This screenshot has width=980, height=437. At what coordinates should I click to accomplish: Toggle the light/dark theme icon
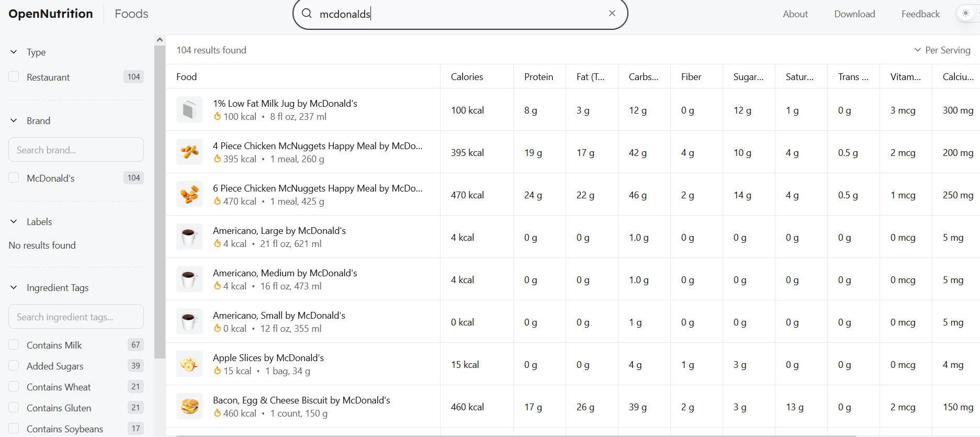pyautogui.click(x=966, y=14)
